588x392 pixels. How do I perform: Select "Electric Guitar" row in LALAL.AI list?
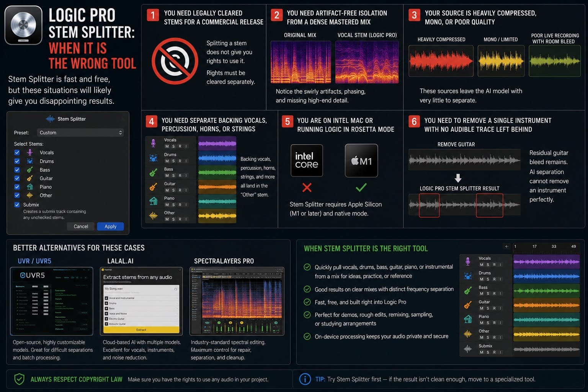point(141,318)
